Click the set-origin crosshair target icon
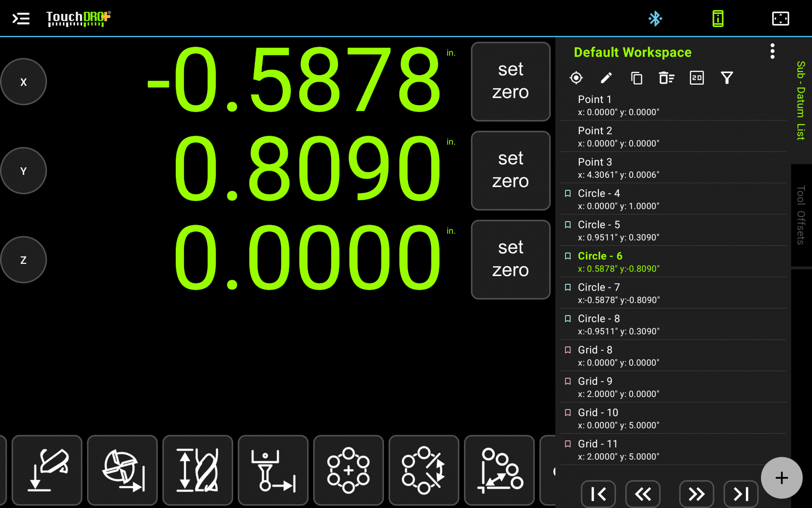Screen dimensions: 812x508 coord(576,78)
